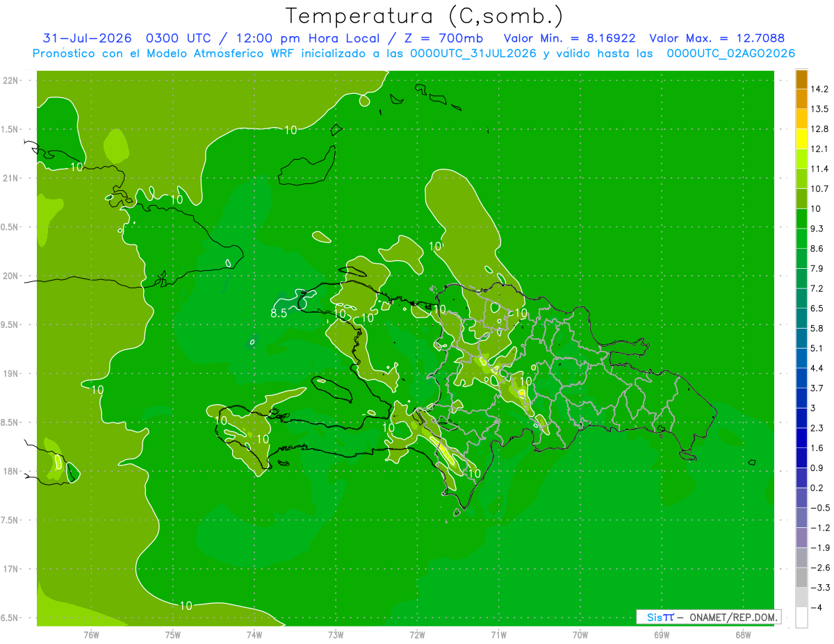Click the 20N latitude axis label

(x=11, y=276)
